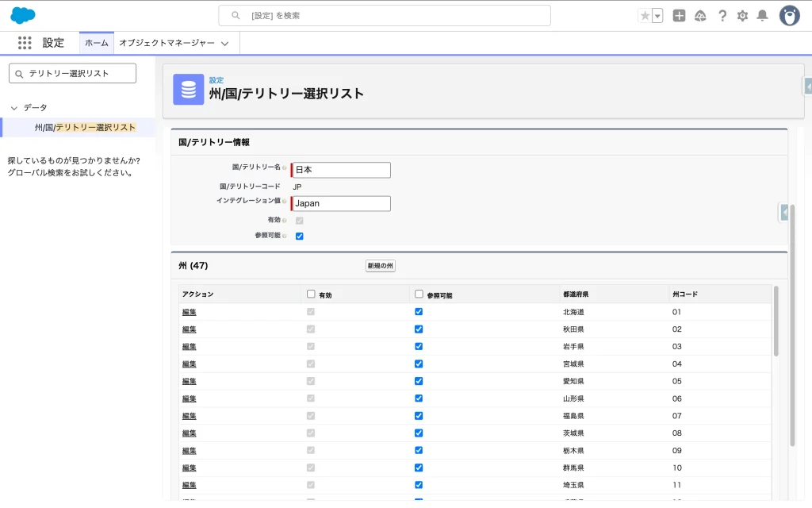
Task: Open the user profile avatar
Action: coord(789,16)
